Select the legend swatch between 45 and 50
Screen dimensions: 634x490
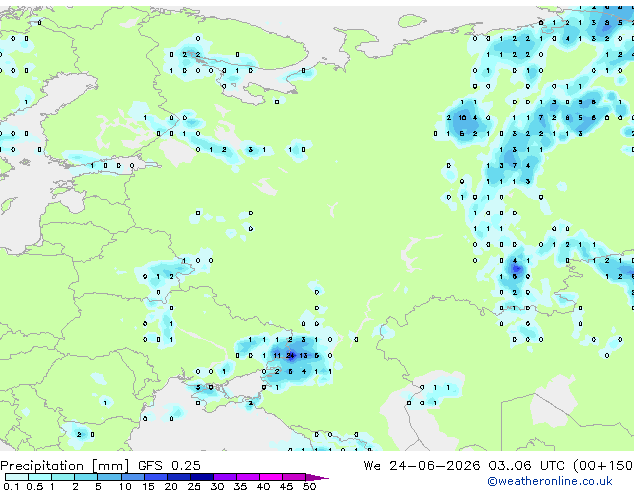point(294,477)
